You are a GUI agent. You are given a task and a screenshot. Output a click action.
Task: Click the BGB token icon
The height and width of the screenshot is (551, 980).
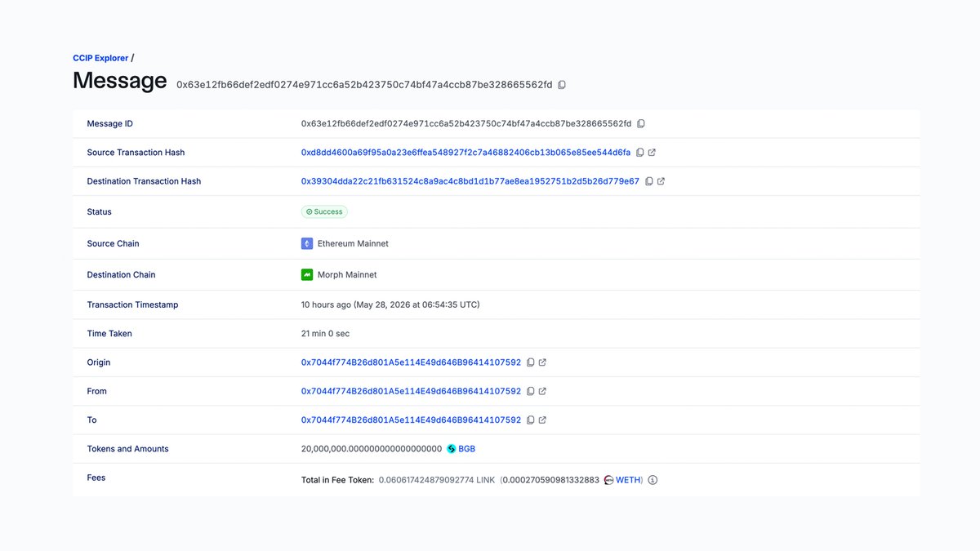pyautogui.click(x=451, y=449)
